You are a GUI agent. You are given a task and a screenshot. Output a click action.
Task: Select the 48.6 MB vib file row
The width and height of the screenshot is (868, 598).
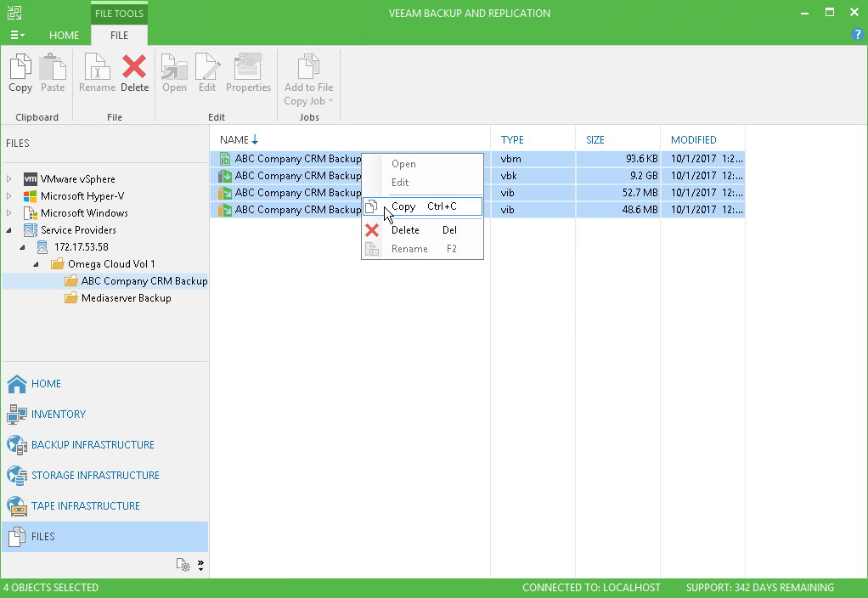click(x=477, y=210)
